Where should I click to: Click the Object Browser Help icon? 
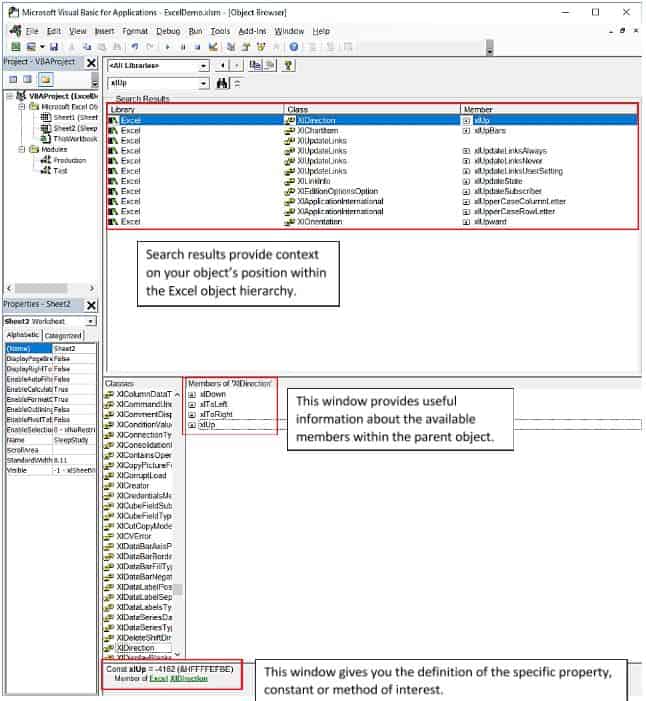coord(288,66)
